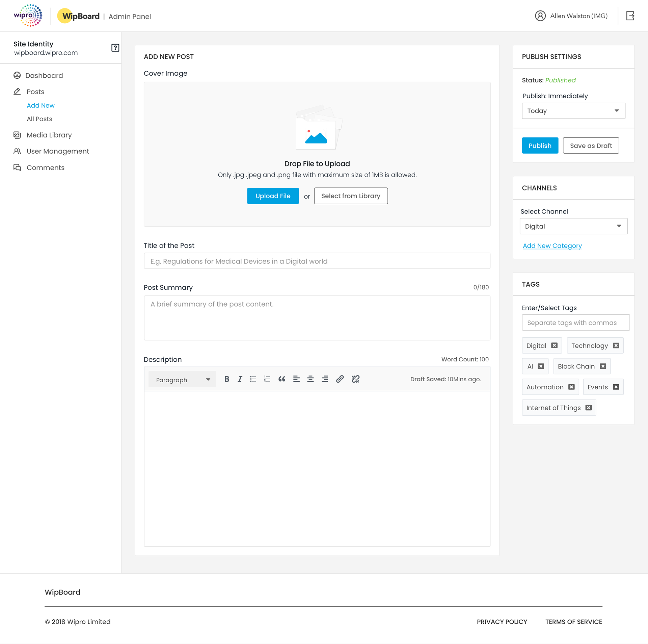Open Site Identity help icon
This screenshot has width=648, height=644.
tap(115, 48)
